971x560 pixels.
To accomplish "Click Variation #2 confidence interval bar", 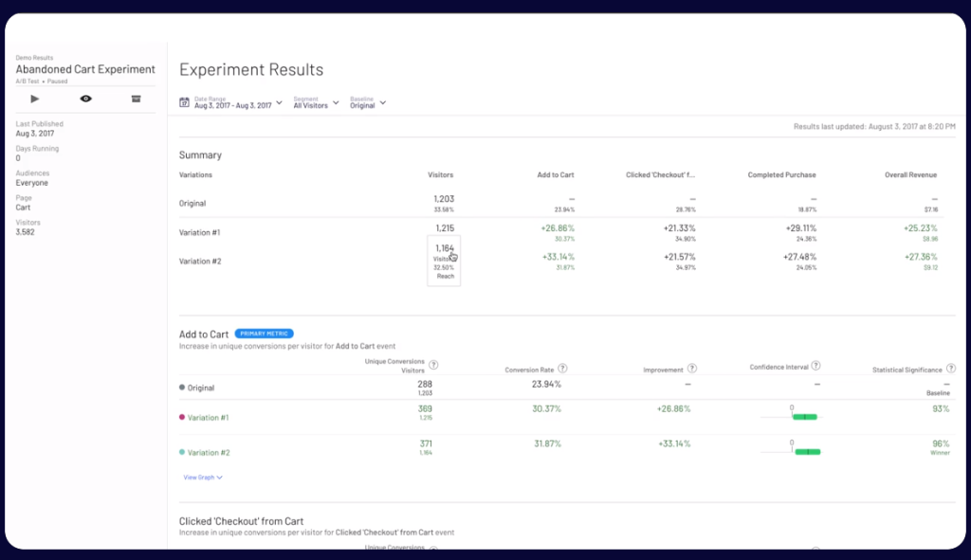I will coord(805,452).
